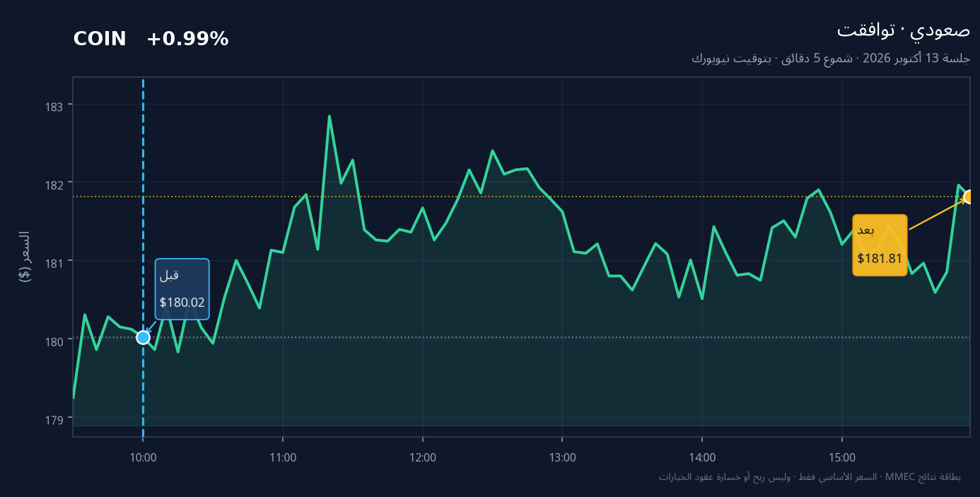The height and width of the screenshot is (497, 980).
Task: Click the +0.99% change label
Action: pyautogui.click(x=187, y=40)
